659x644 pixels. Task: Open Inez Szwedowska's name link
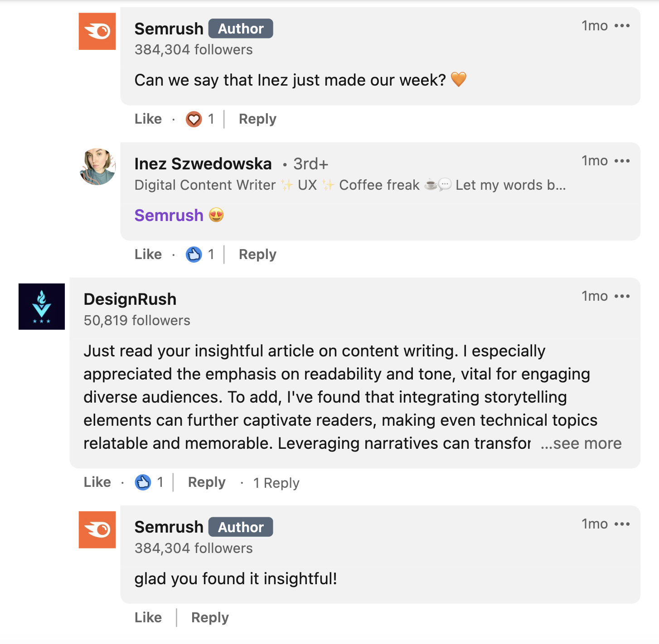pyautogui.click(x=203, y=163)
